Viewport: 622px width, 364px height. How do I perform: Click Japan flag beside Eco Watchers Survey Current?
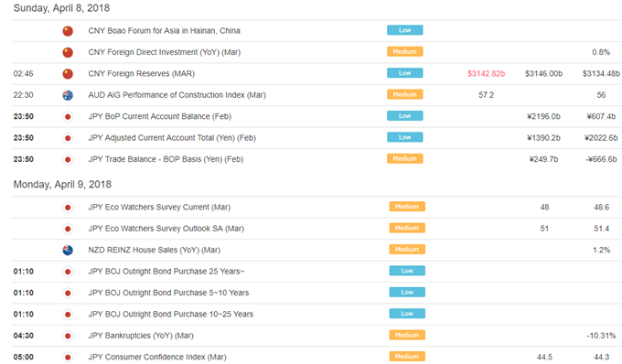tap(68, 208)
